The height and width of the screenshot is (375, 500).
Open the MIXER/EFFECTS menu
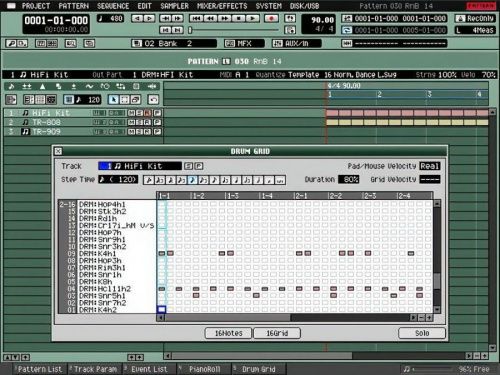point(222,6)
